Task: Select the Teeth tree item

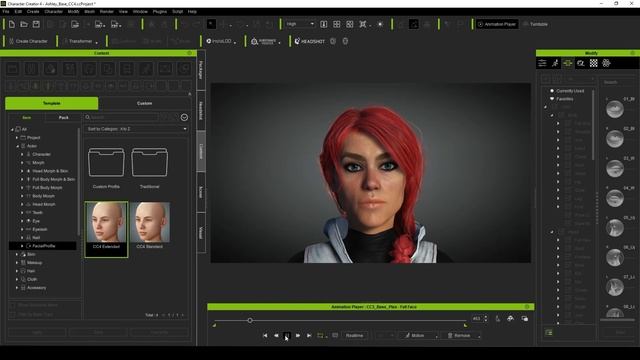Action: click(38, 213)
